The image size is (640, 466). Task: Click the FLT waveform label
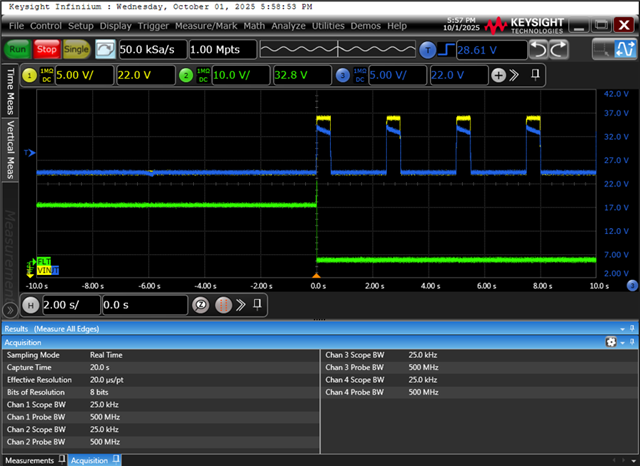click(44, 262)
